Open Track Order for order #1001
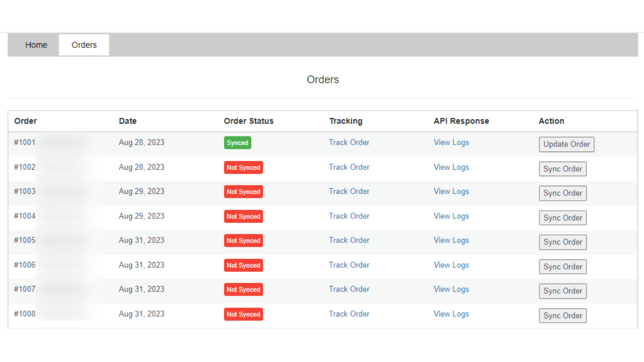This screenshot has width=644, height=362. 349,142
